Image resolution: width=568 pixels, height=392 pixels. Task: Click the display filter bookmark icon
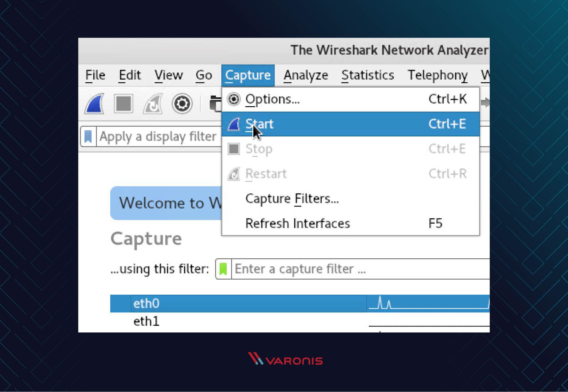pyautogui.click(x=88, y=136)
